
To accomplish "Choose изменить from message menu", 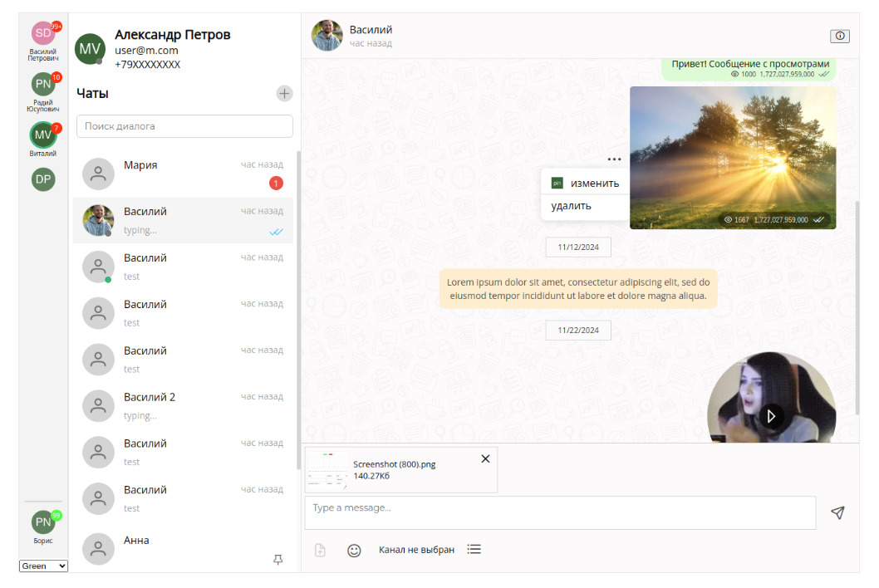I will pyautogui.click(x=585, y=184).
